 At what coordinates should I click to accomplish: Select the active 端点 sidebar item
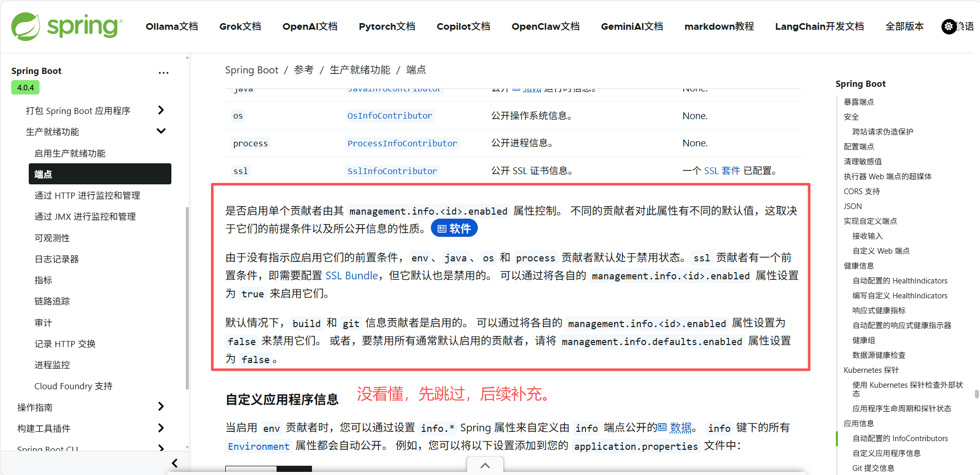click(x=100, y=174)
